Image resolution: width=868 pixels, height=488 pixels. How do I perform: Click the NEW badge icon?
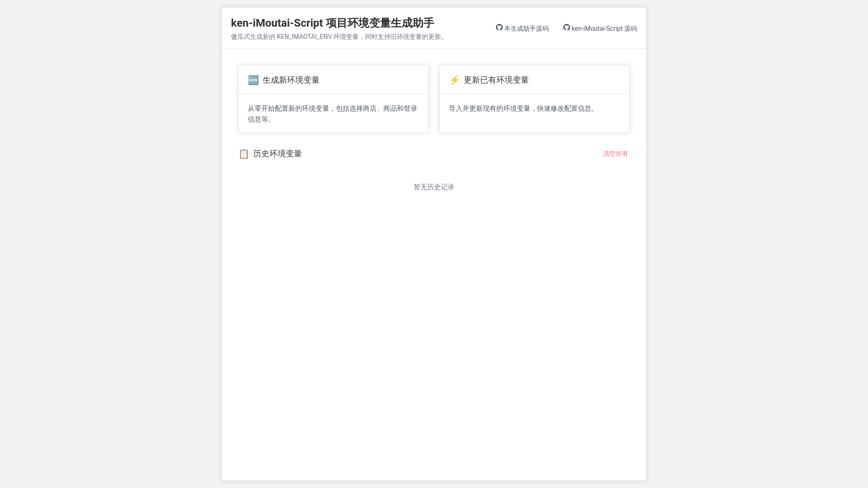[x=253, y=80]
